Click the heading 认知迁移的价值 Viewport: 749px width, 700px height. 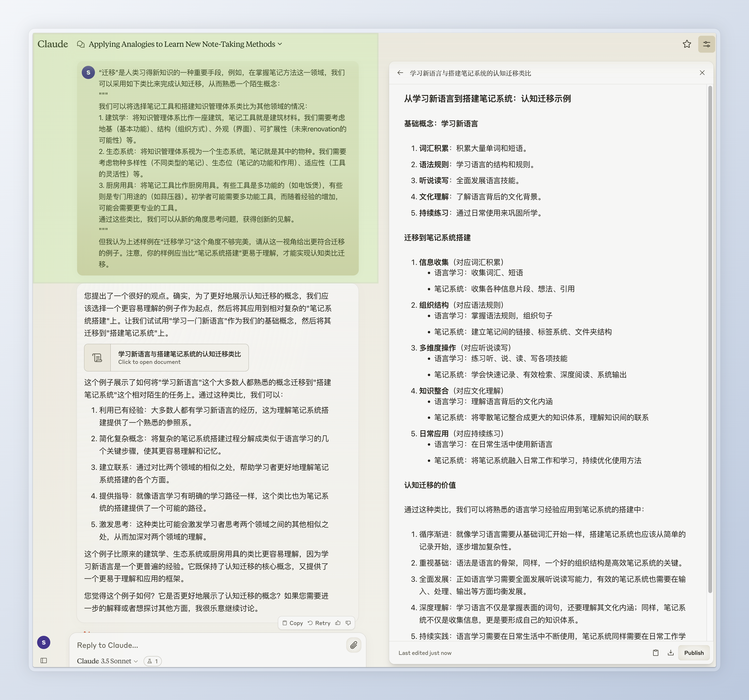430,485
